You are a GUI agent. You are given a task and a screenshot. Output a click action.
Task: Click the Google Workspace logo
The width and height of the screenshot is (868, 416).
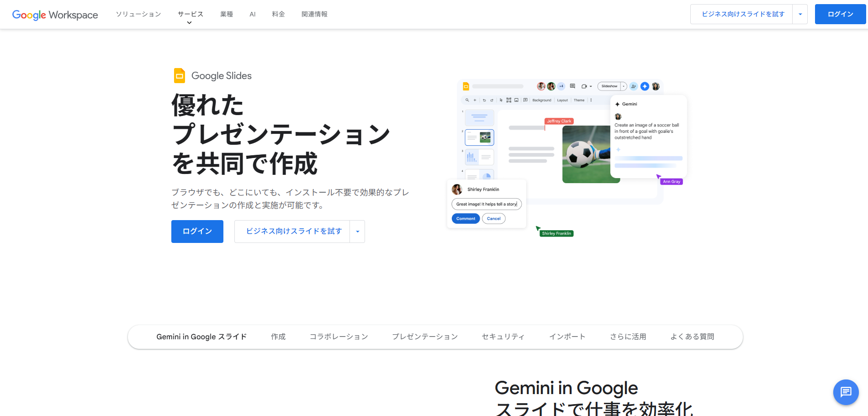click(55, 15)
